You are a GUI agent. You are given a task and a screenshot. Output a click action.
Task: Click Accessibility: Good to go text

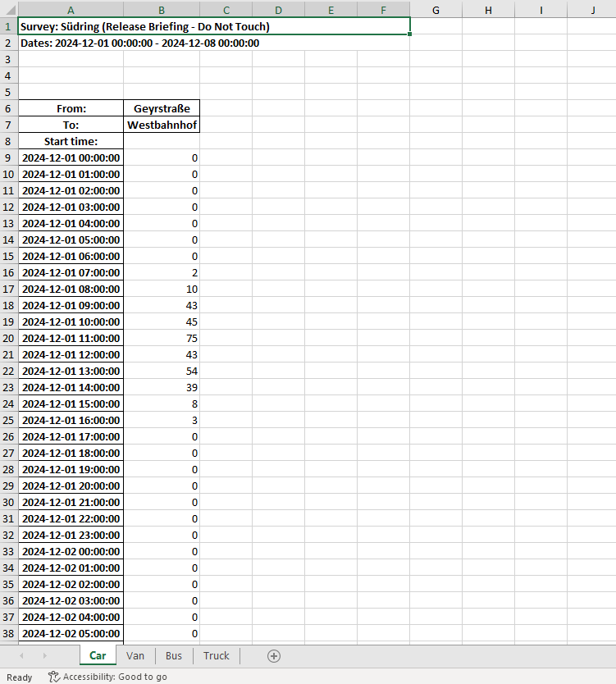[115, 677]
